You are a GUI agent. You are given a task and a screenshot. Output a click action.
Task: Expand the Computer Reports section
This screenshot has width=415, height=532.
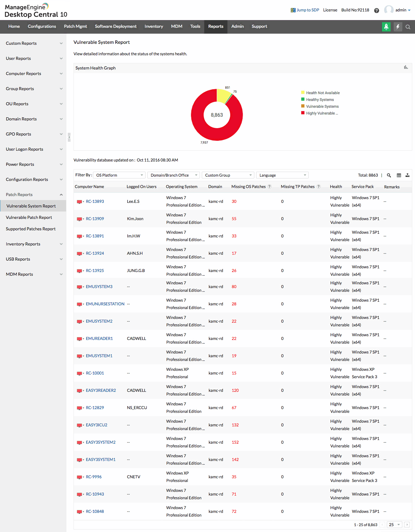(x=33, y=73)
